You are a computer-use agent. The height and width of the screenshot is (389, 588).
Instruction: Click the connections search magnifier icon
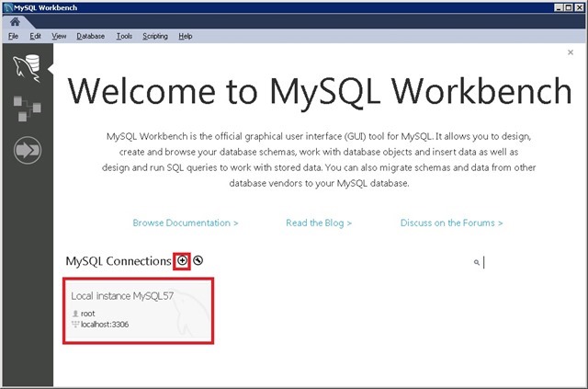coord(476,262)
